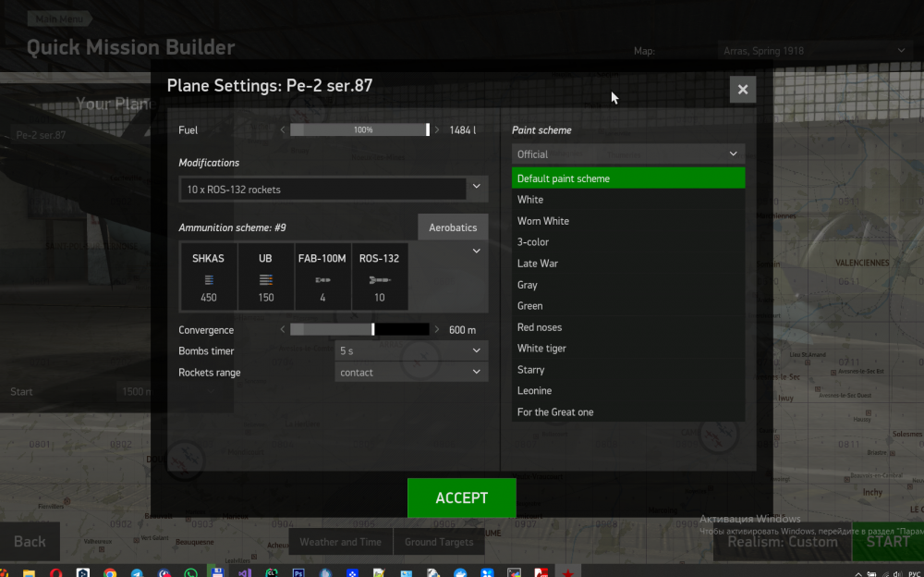Open the volume control in system tray
This screenshot has width=924, height=577.
click(x=898, y=573)
